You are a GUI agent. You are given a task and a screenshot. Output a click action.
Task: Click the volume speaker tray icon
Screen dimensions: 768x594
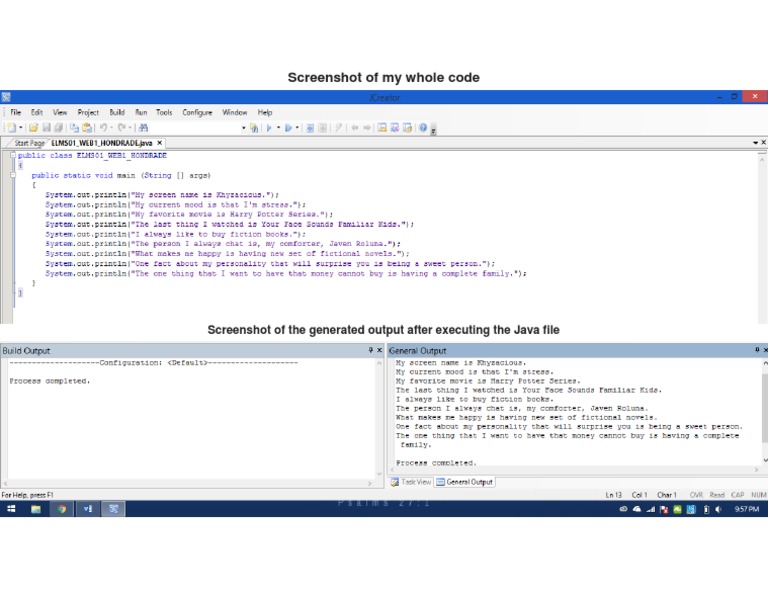[x=718, y=509]
